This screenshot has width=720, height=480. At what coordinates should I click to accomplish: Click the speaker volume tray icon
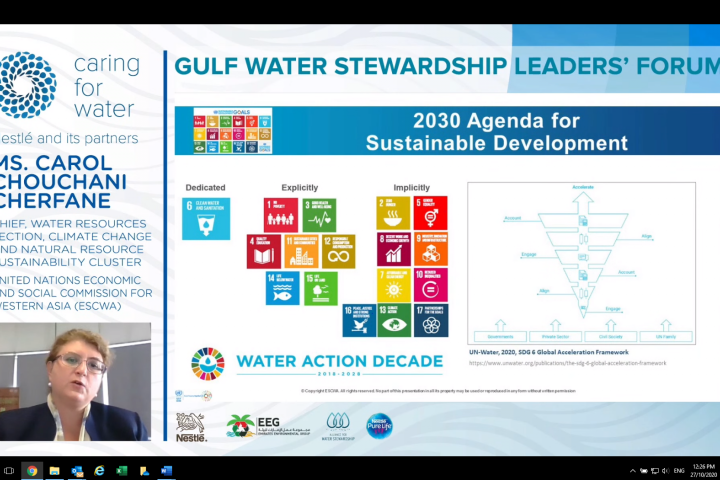(665, 471)
